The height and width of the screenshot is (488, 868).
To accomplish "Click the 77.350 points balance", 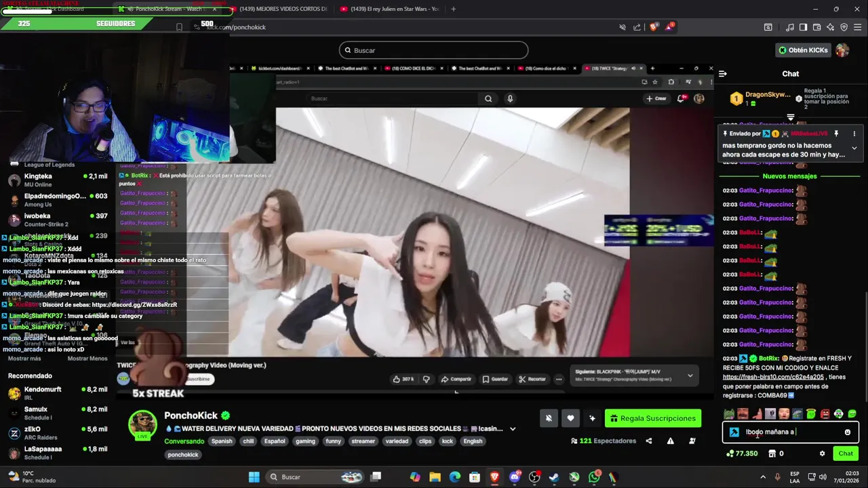I will 742,453.
